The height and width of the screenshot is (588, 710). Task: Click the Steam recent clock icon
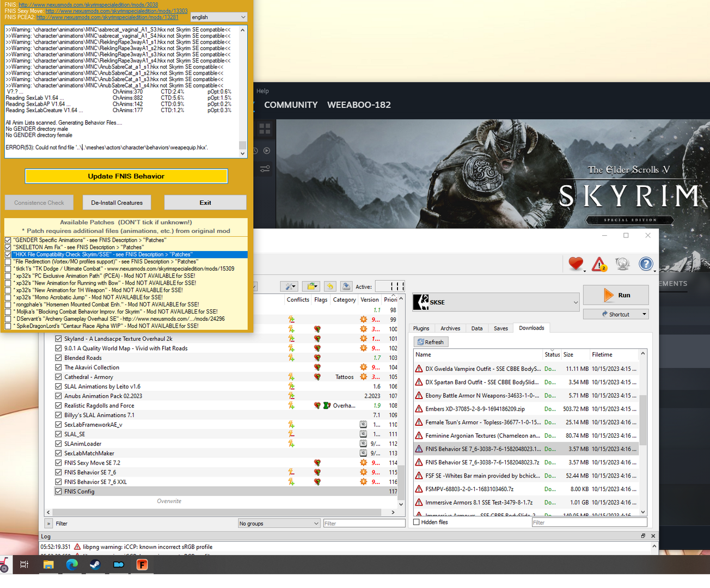(x=254, y=151)
